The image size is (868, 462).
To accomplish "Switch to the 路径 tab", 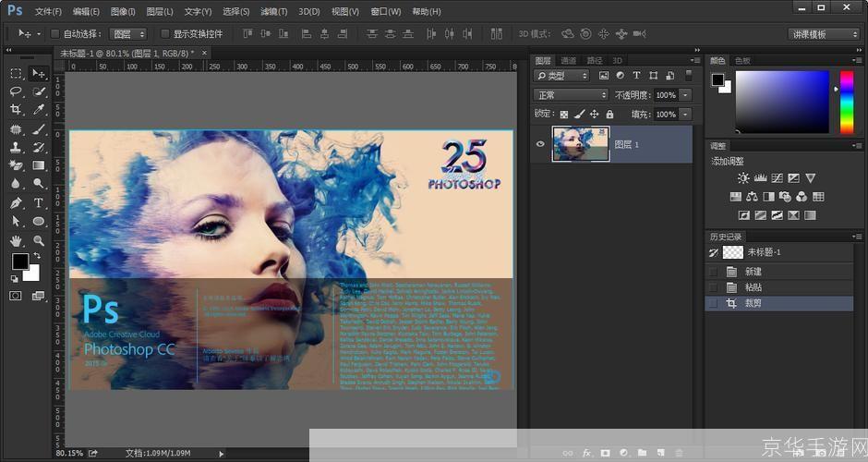I will 595,60.
